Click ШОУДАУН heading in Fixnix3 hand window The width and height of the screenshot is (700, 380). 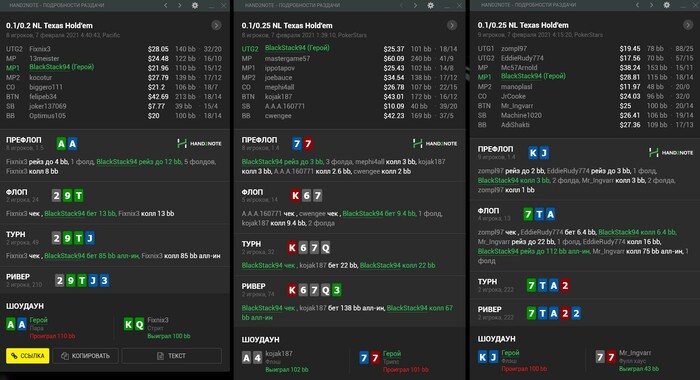[x=25, y=306]
